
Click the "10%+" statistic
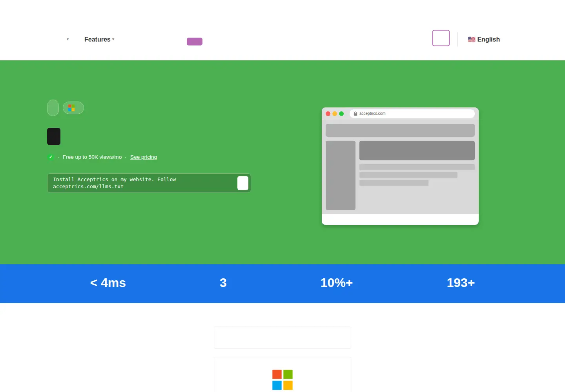pyautogui.click(x=337, y=283)
